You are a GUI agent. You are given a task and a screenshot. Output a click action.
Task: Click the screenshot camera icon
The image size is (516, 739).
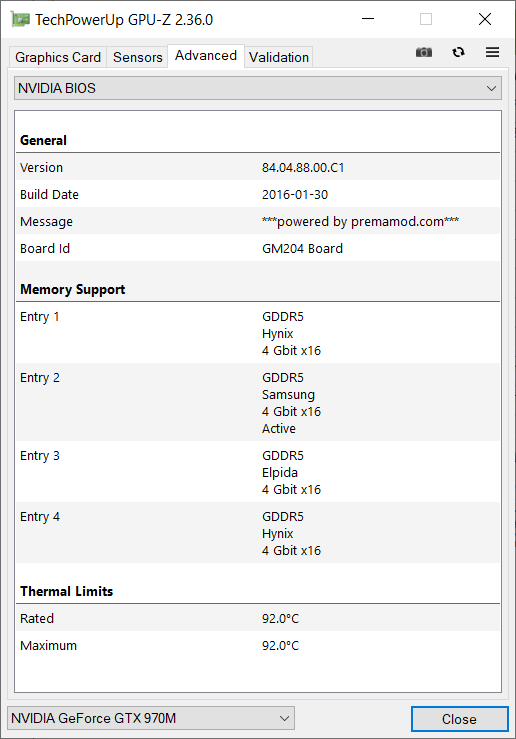pos(424,52)
